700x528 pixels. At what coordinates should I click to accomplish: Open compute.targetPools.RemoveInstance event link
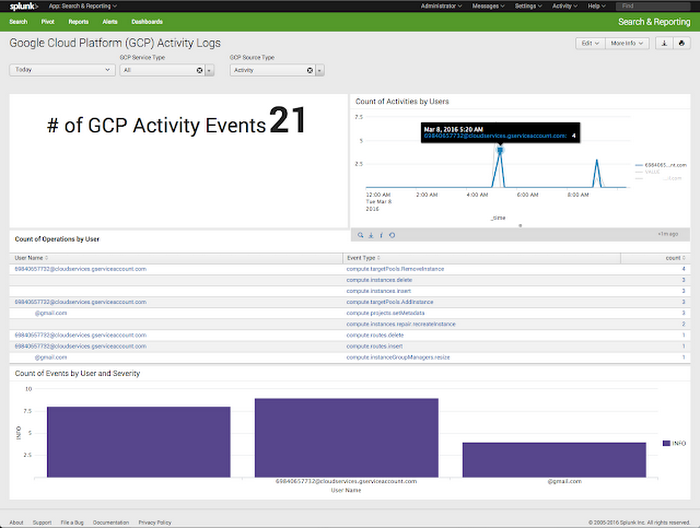tap(395, 269)
